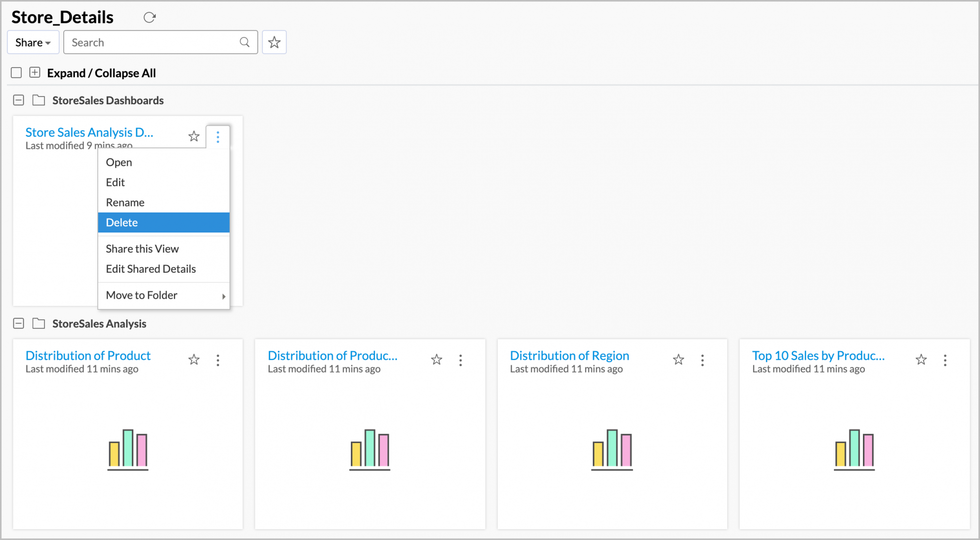Open the Distribution of Product link
This screenshot has width=980, height=540.
coord(88,355)
